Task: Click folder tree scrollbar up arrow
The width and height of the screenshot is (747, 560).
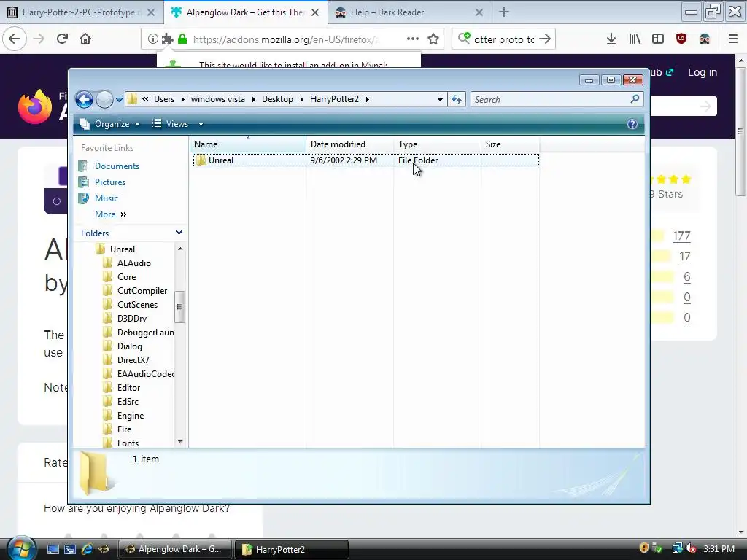Action: click(x=180, y=249)
